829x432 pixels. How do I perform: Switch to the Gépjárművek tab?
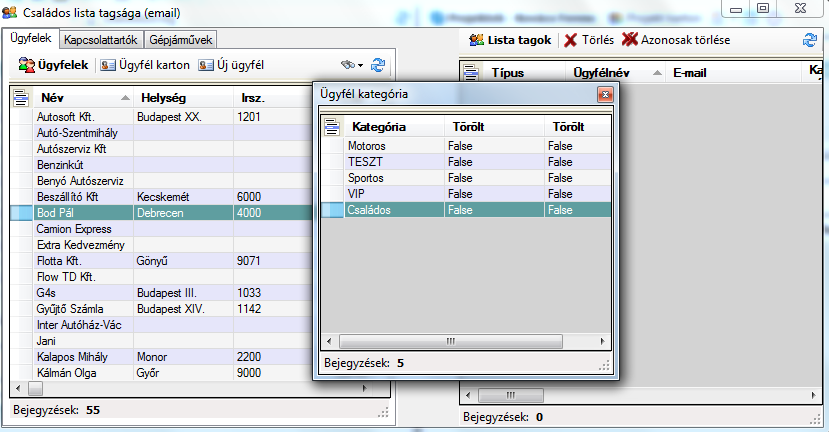tap(180, 40)
